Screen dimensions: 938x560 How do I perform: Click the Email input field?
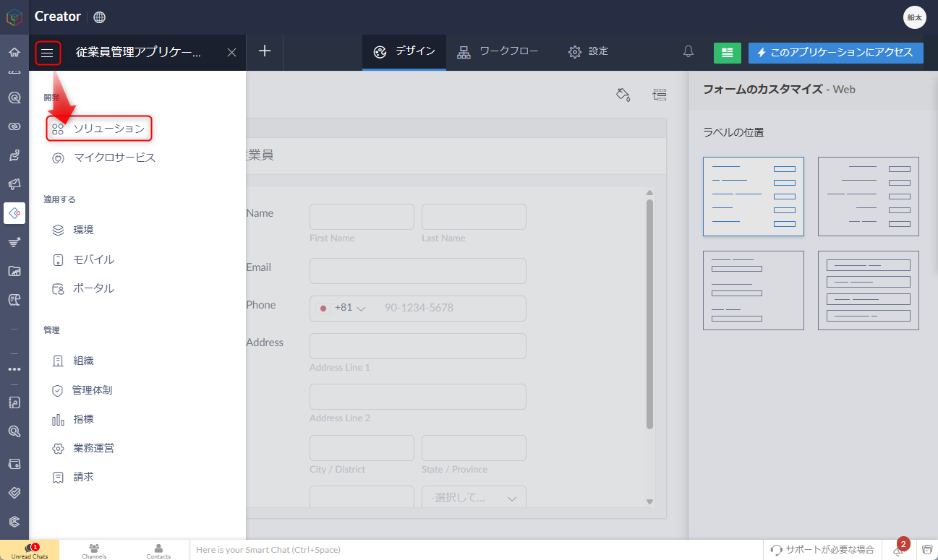(x=417, y=271)
